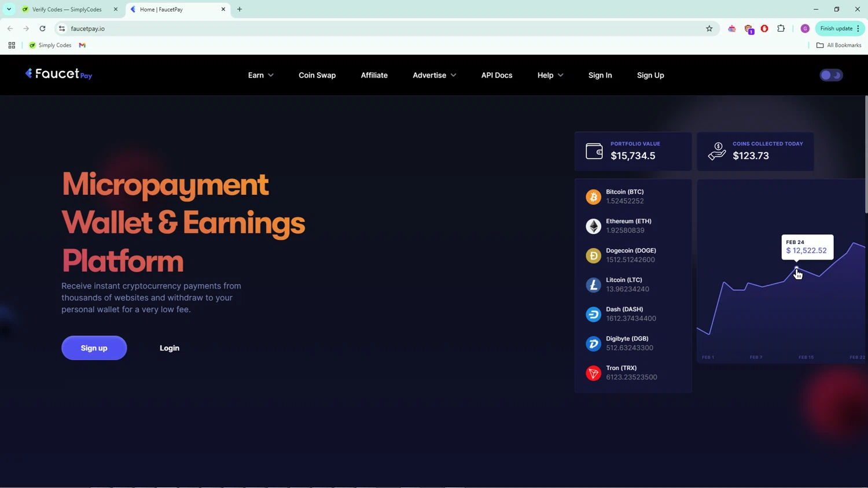Expand the Help dropdown menu

pos(550,75)
